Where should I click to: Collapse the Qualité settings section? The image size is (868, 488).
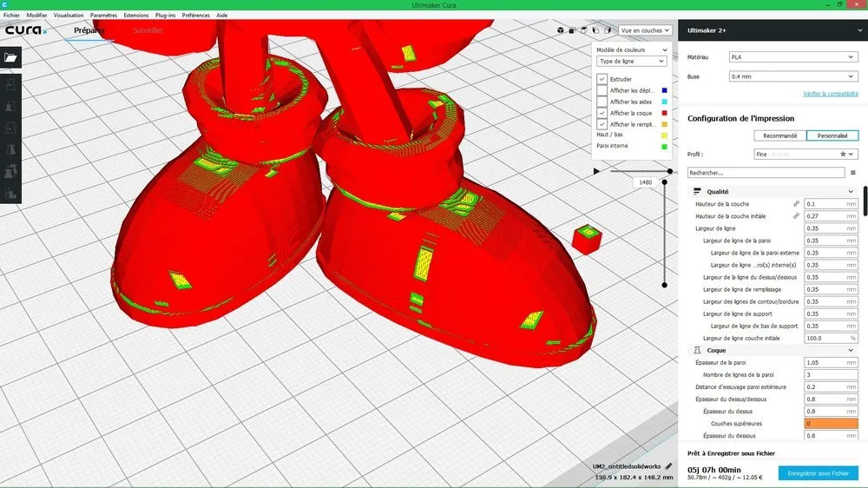(x=851, y=192)
